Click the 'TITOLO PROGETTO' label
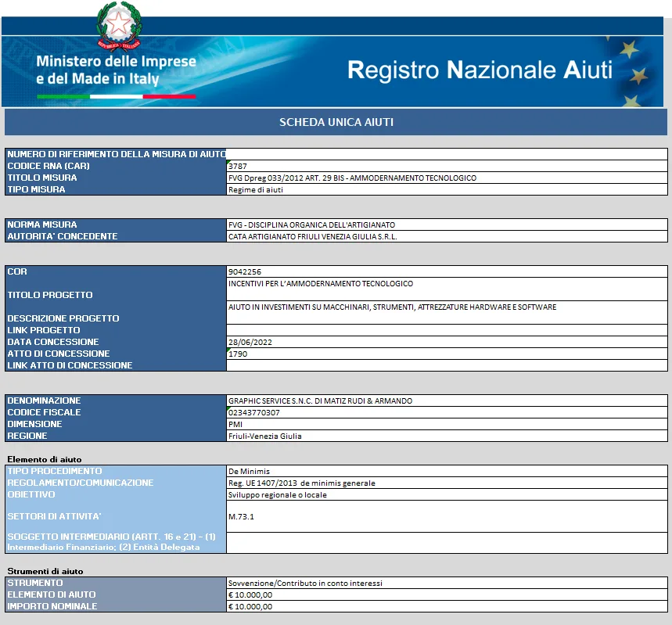Image resolution: width=672 pixels, height=625 pixels. (x=50, y=295)
